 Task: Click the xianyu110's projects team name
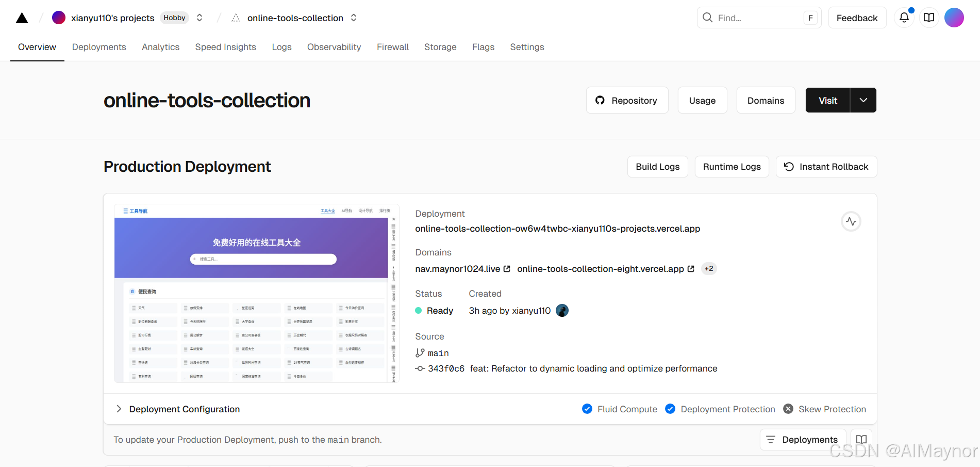coord(113,18)
